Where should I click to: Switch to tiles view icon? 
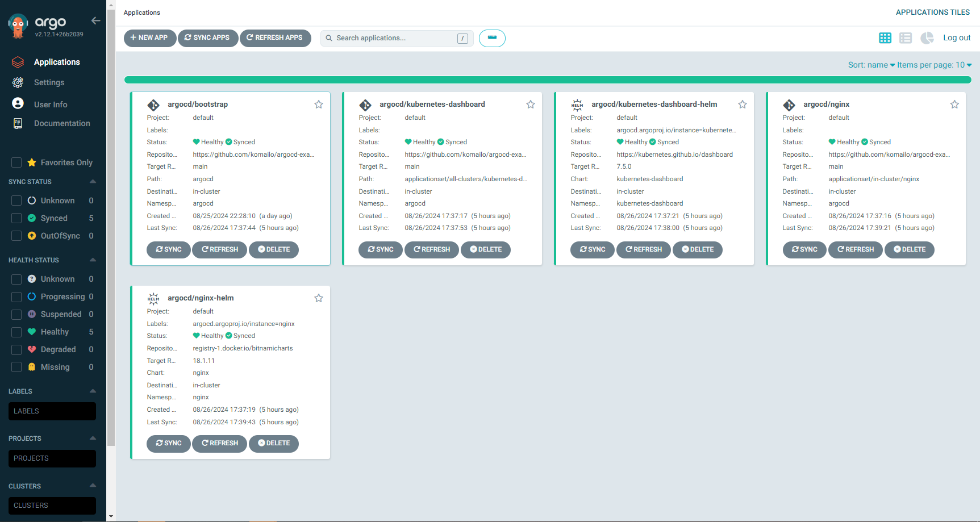pyautogui.click(x=885, y=38)
